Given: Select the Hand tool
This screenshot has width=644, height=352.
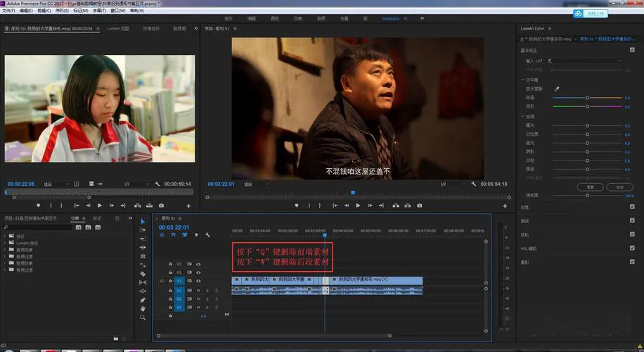Looking at the screenshot, I should (x=143, y=308).
